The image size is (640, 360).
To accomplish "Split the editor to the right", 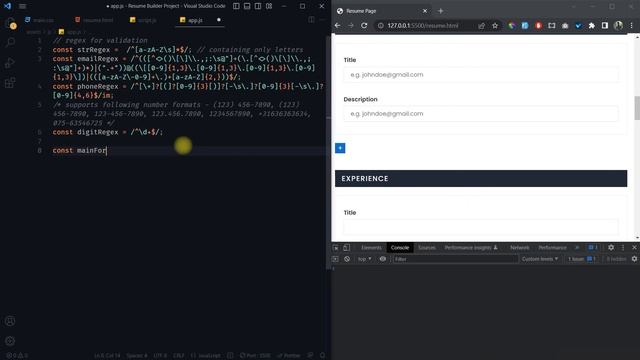I will coord(311,20).
